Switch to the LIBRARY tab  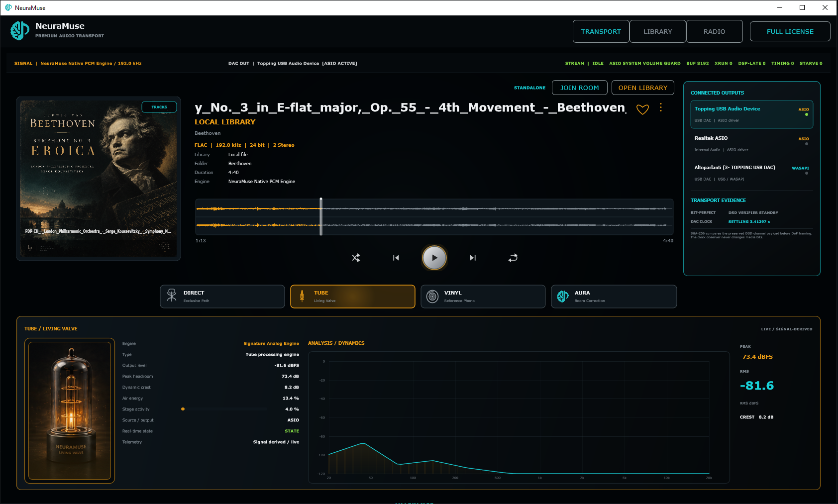658,31
